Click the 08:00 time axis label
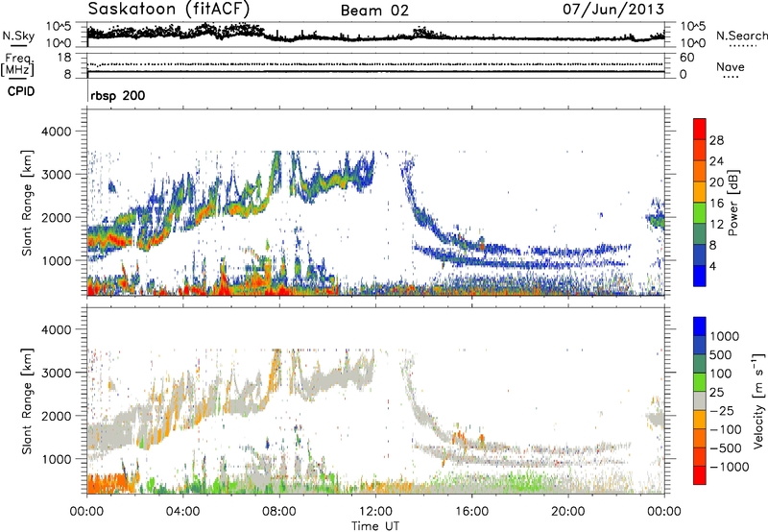 [279, 512]
